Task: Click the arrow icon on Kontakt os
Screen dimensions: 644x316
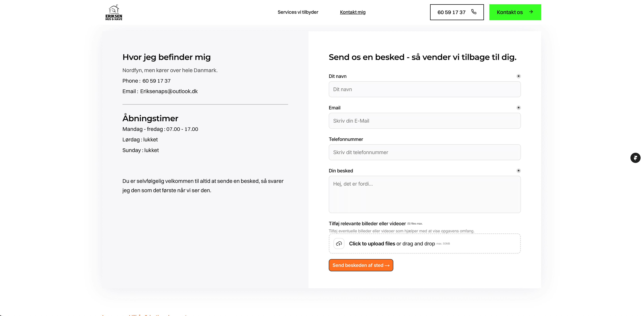Action: 531,12
